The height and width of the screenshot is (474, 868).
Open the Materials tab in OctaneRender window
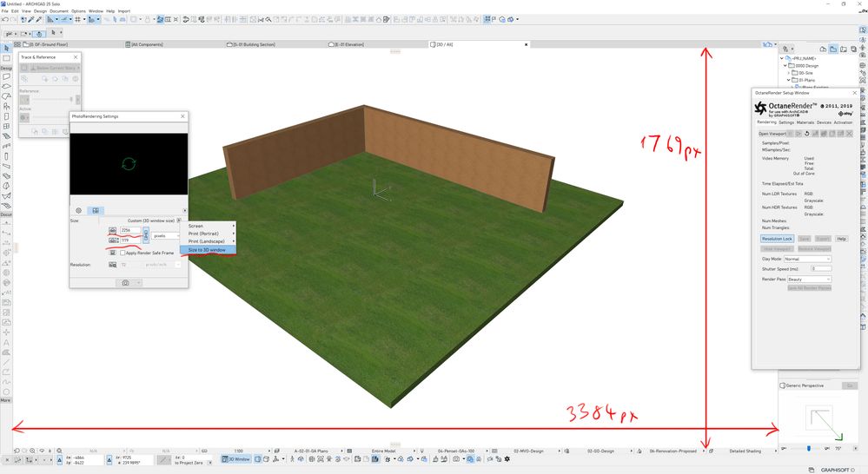(x=805, y=122)
